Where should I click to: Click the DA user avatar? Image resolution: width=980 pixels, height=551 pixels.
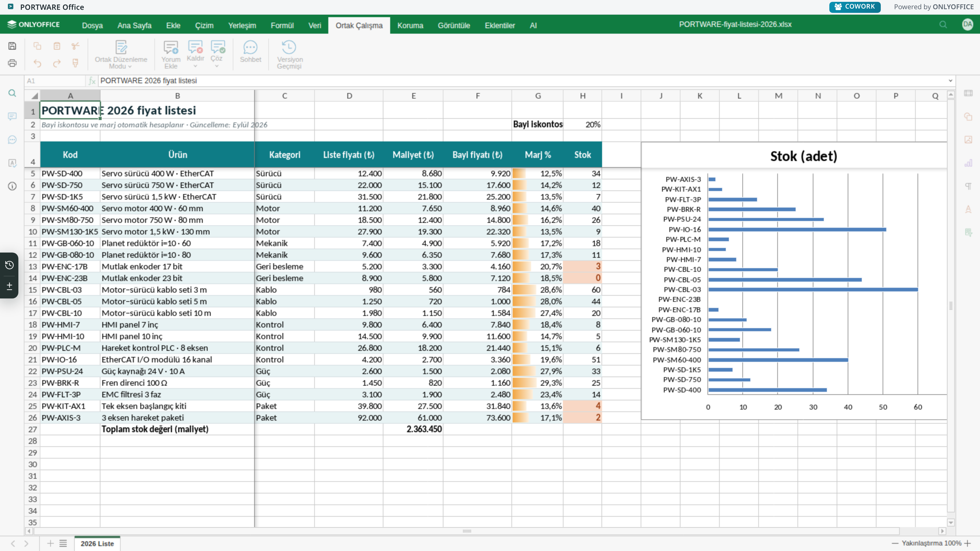967,25
